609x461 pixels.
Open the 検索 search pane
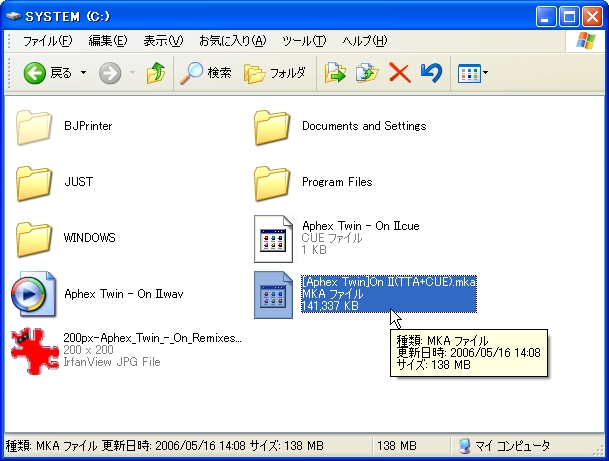tap(206, 73)
